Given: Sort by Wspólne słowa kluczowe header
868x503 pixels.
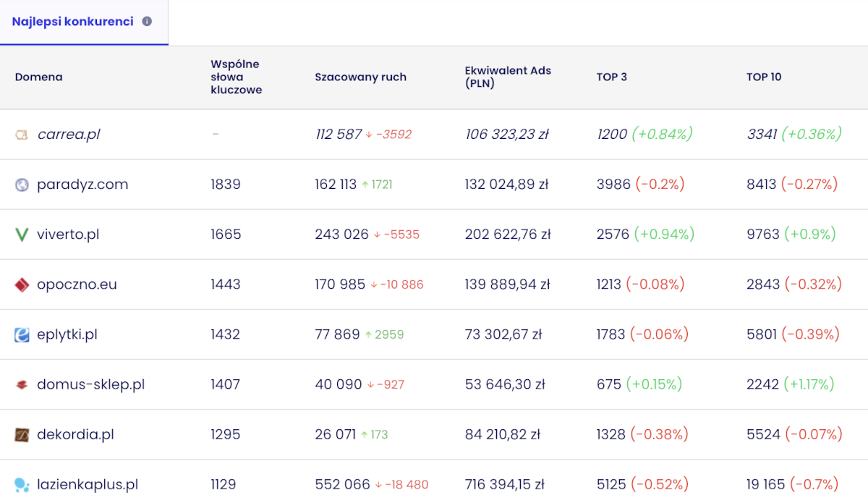Looking at the screenshot, I should (x=236, y=77).
